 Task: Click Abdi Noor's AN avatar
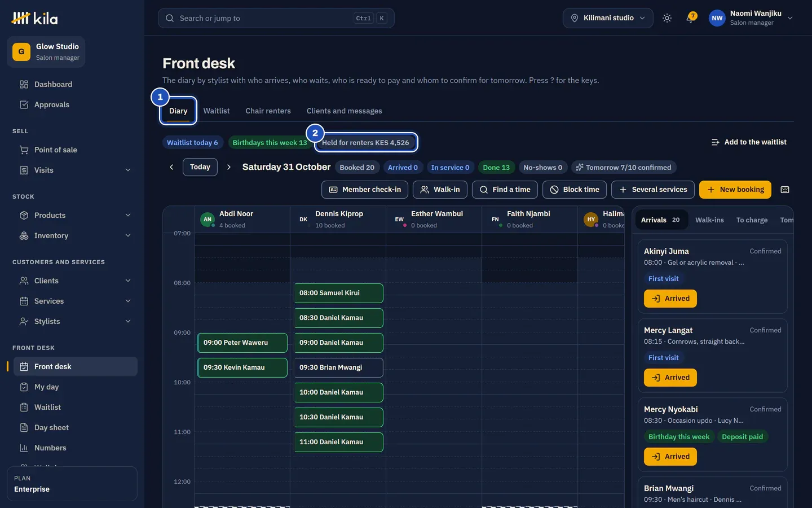208,220
